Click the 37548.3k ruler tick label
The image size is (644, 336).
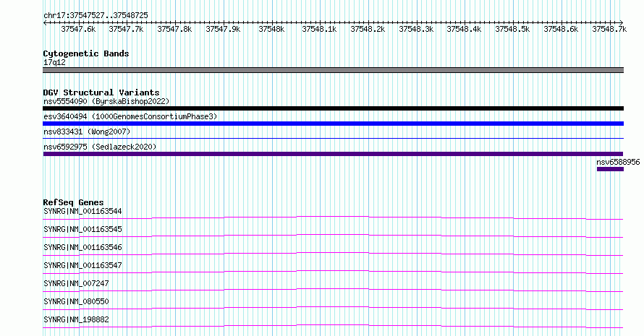pos(416,29)
